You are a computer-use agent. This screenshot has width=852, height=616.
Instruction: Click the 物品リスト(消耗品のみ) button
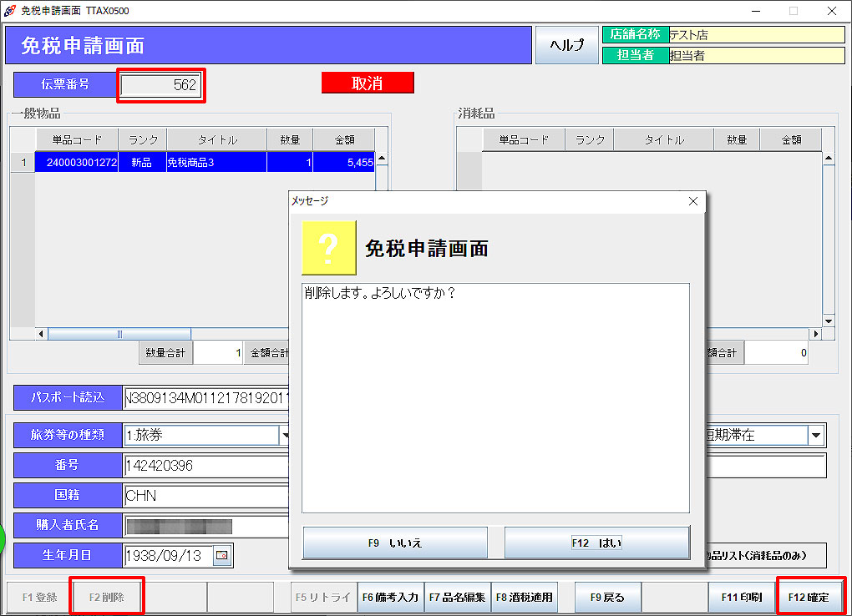766,555
